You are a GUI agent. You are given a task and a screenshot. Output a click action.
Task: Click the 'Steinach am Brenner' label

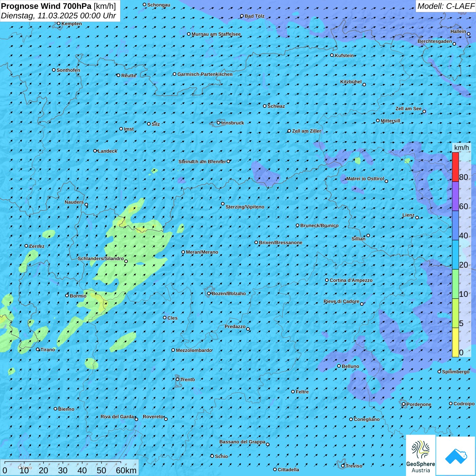[202, 161]
